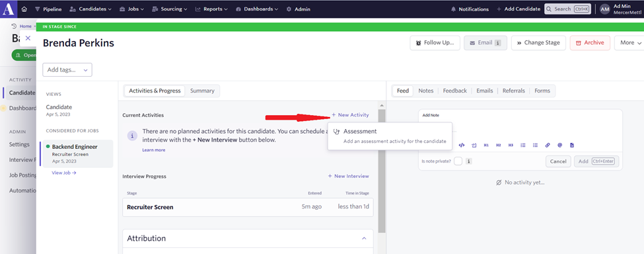Click the Home breadcrumb link
This screenshot has width=644, height=254.
[26, 26]
